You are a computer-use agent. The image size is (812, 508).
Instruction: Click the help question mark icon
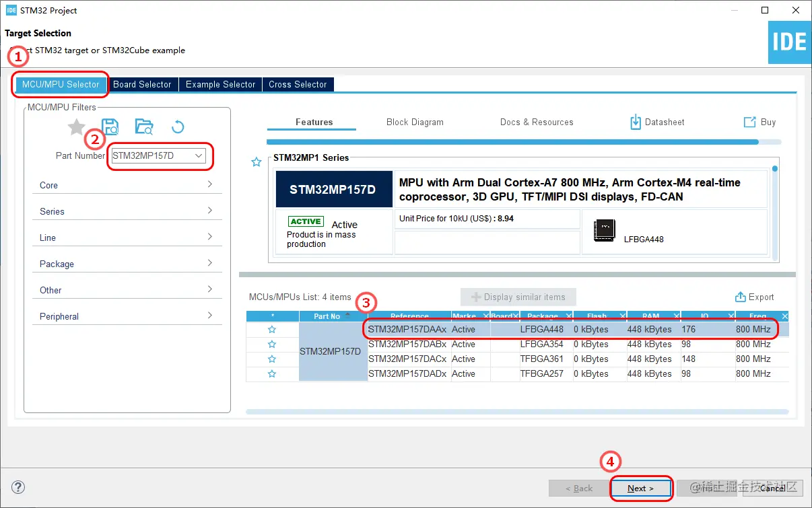click(19, 487)
